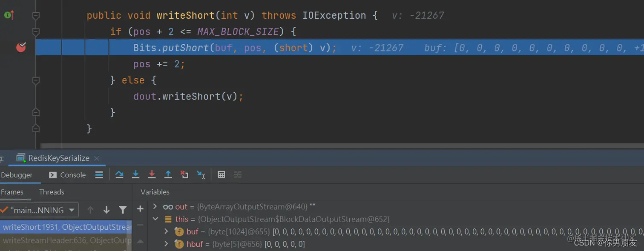Screen dimensions: 644x251
Task: Expand the 'buf' field node
Action: [x=167, y=231]
